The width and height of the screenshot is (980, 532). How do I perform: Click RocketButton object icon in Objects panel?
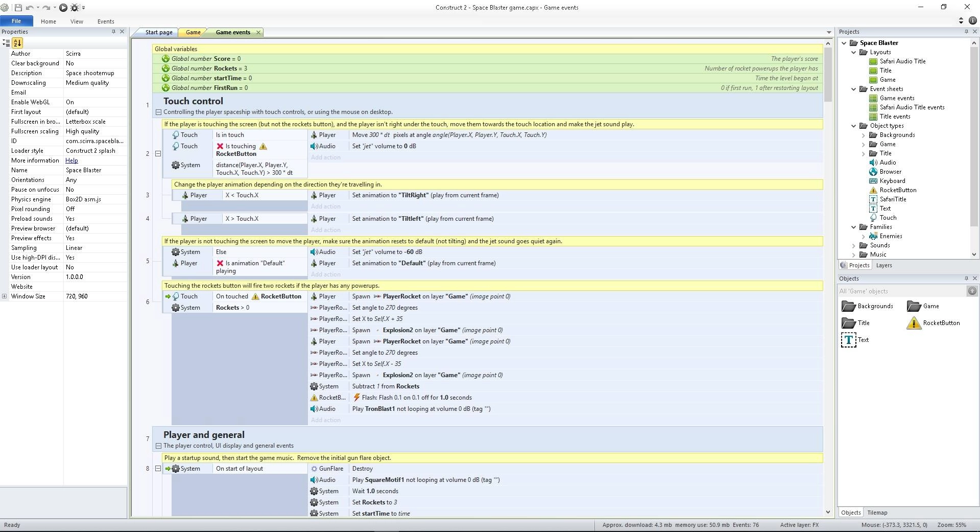pyautogui.click(x=914, y=323)
